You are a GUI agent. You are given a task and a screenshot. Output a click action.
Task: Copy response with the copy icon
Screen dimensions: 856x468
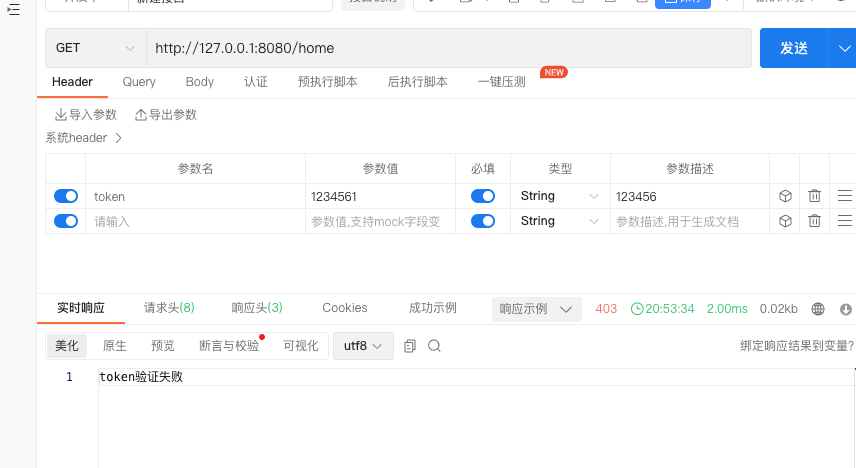click(x=410, y=346)
